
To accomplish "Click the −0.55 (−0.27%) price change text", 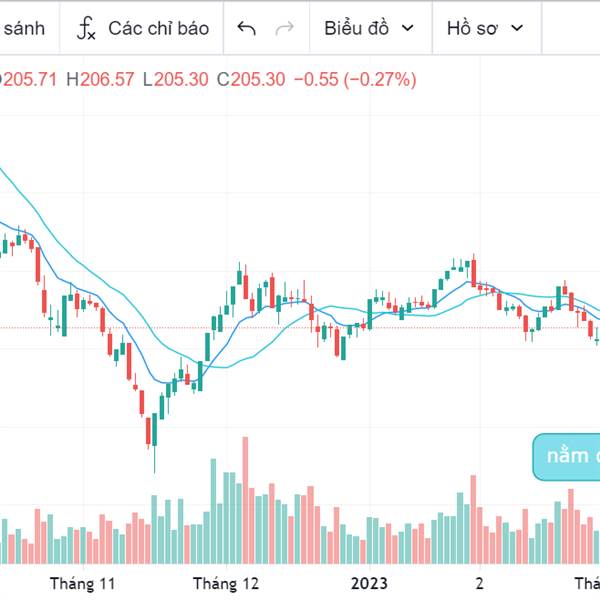I will [x=355, y=79].
